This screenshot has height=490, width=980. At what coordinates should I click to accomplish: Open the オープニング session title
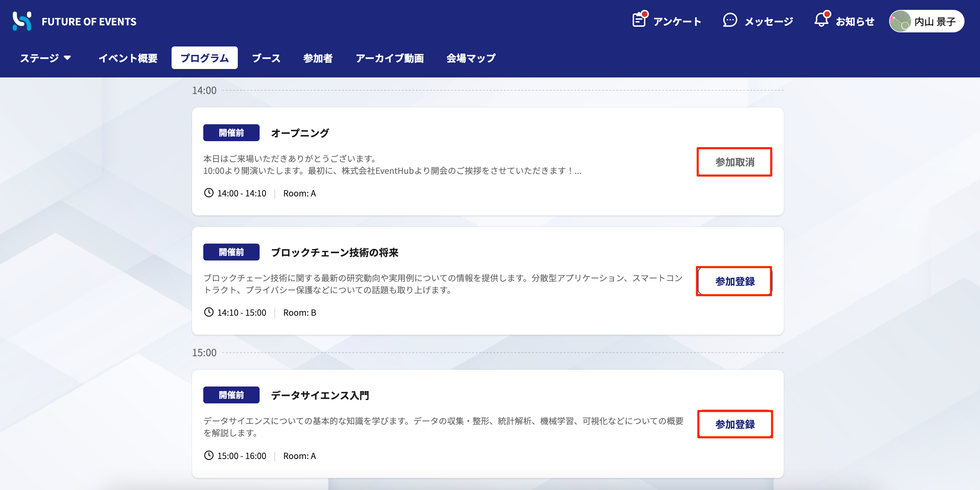tap(300, 133)
